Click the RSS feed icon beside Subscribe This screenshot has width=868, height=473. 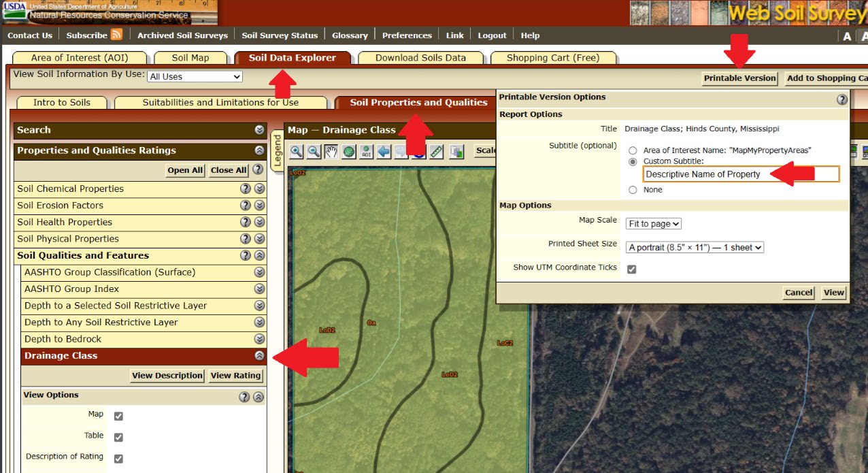point(116,35)
